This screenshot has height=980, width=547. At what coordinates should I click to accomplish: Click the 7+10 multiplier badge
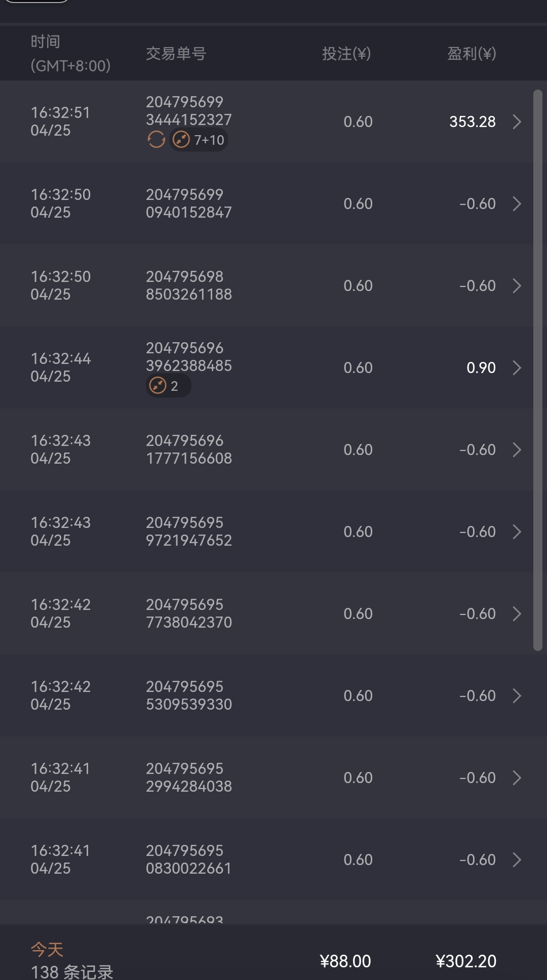click(x=199, y=140)
